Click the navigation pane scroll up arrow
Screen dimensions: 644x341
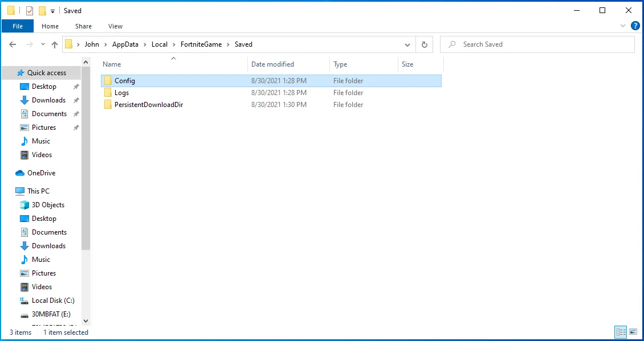pyautogui.click(x=86, y=63)
